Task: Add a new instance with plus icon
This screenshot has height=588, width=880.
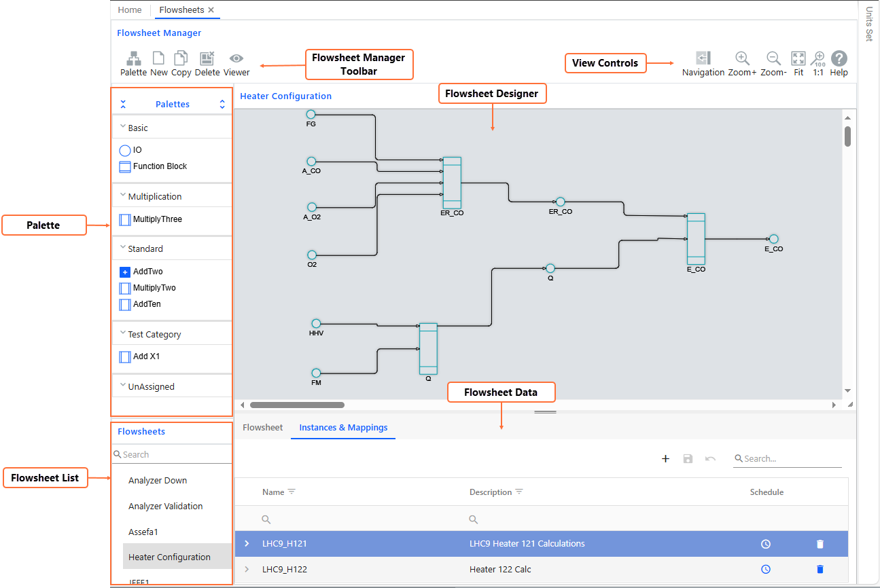Action: pyautogui.click(x=666, y=459)
